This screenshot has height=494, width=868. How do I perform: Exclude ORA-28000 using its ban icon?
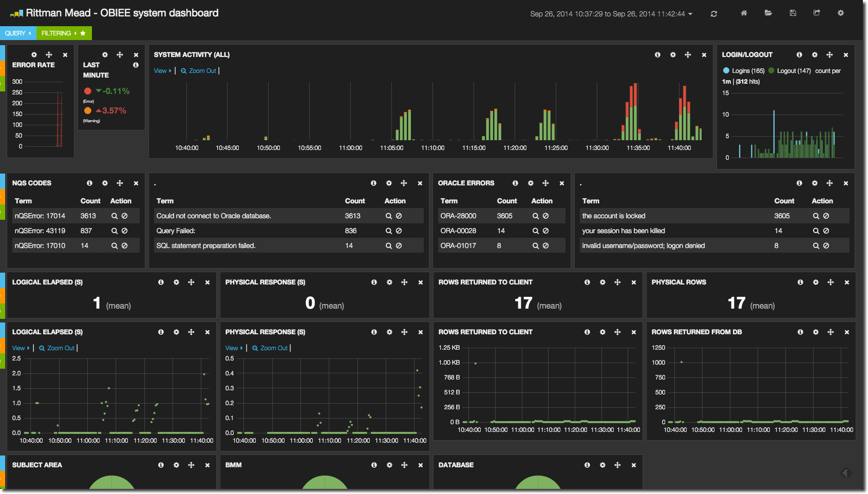pos(545,216)
